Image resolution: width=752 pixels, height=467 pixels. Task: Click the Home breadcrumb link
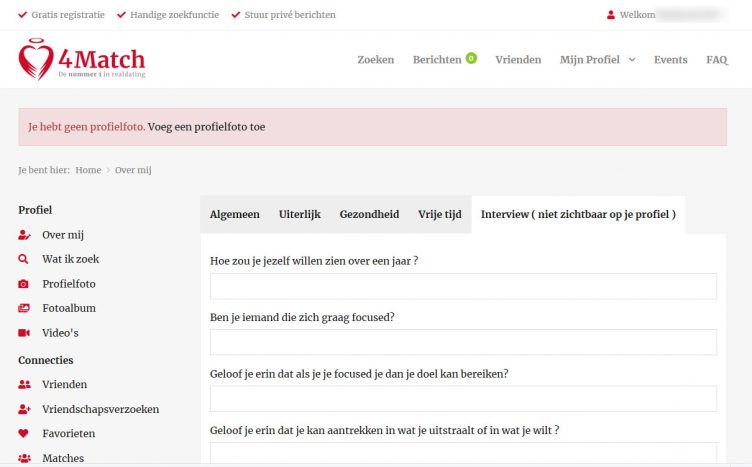pos(88,170)
